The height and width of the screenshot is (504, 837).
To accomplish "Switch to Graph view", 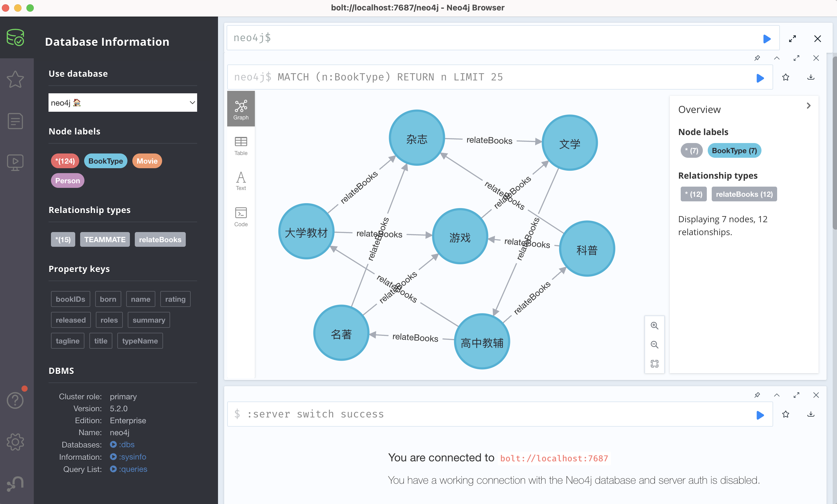I will click(x=241, y=109).
